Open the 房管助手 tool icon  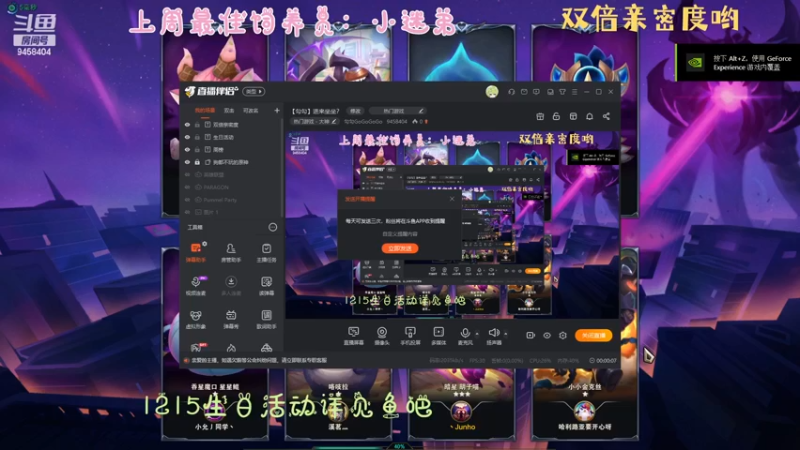231,253
